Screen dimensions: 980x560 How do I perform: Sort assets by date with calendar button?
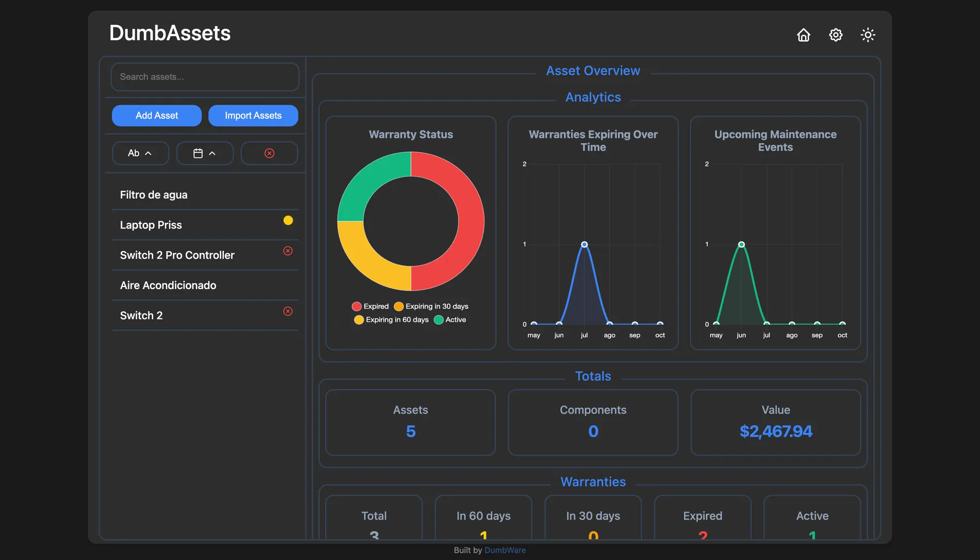click(205, 153)
